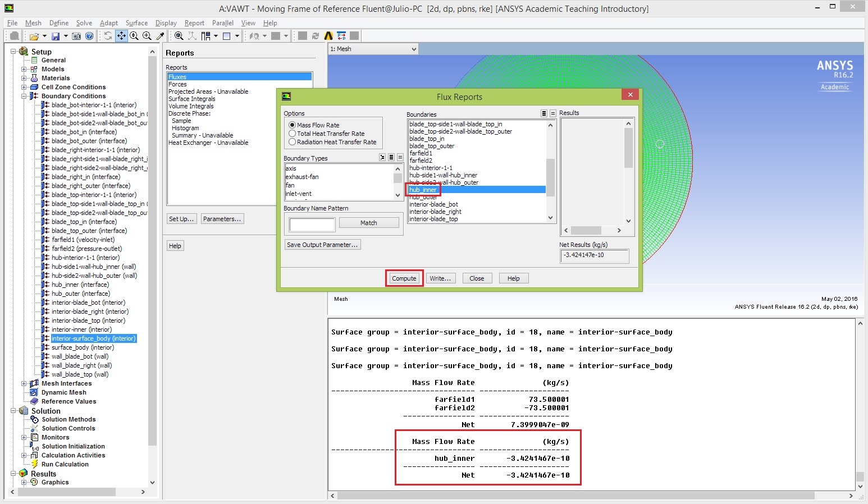Expand the Mesh Interfaces node
Viewport: 868px width, 504px height.
coord(24,383)
